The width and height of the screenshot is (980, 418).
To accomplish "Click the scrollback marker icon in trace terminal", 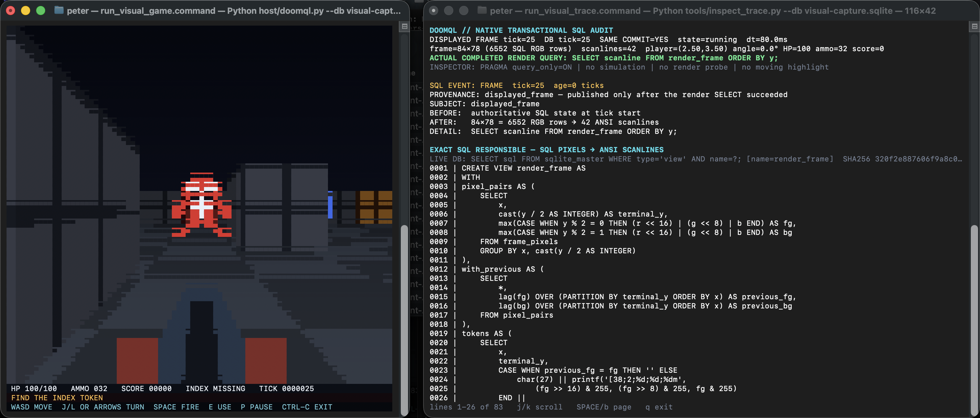I will [974, 26].
